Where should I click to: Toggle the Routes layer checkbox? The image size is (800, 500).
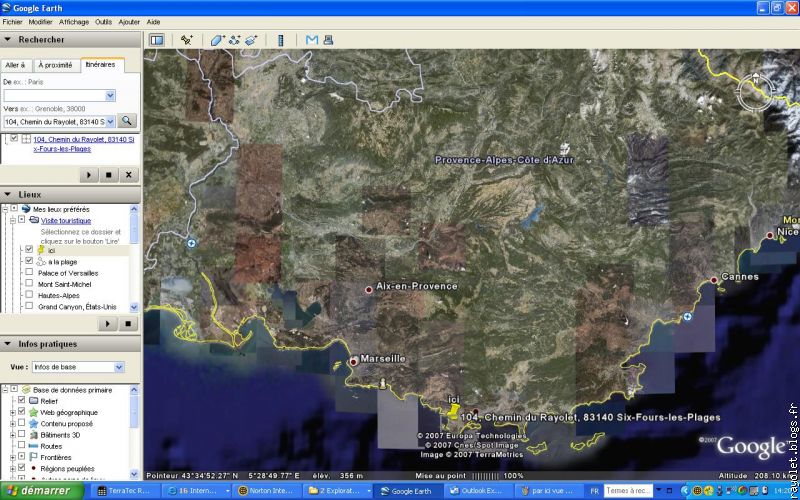(x=21, y=446)
